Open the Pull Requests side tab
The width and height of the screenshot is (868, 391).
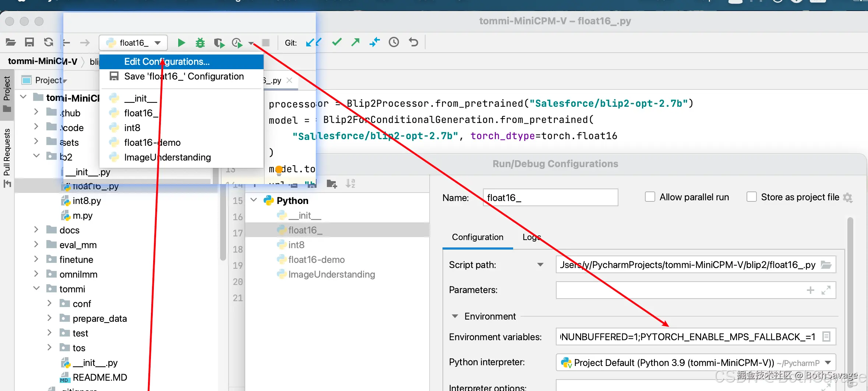[7, 158]
